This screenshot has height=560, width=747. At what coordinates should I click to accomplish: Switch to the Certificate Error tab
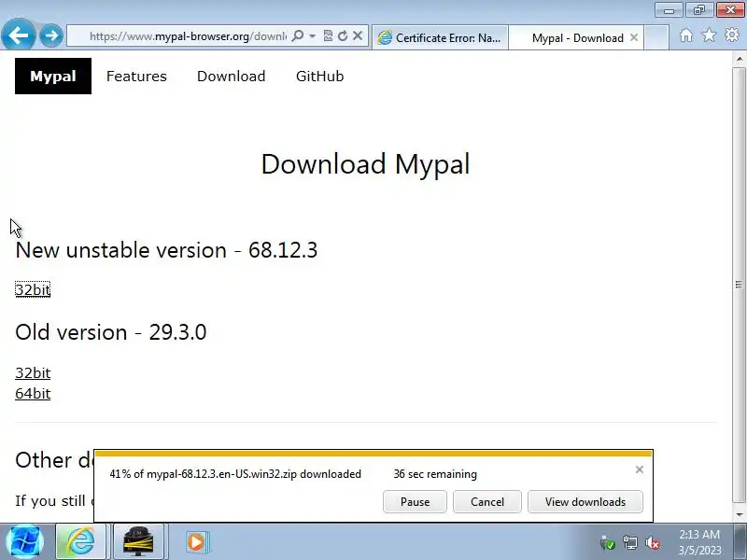[x=440, y=37]
